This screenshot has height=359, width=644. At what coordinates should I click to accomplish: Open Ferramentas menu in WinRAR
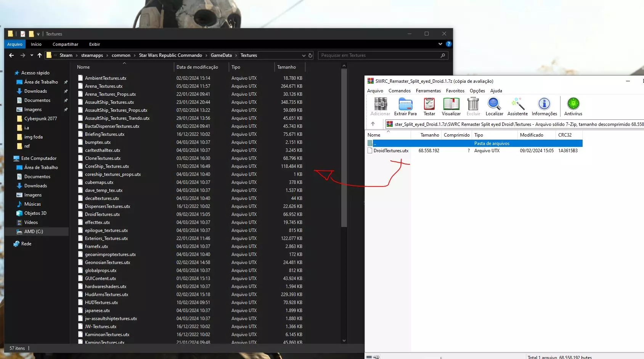tap(428, 91)
